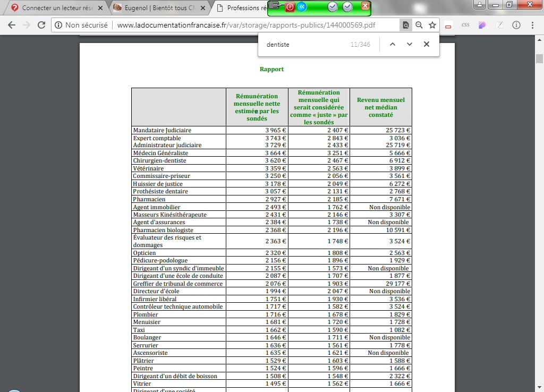544x392 pixels.
Task: Bookmark this page with the star icon
Action: [432, 25]
